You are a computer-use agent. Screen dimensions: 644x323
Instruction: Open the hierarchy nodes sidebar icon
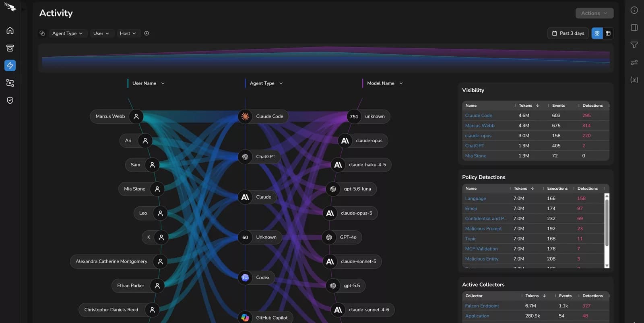(x=10, y=83)
